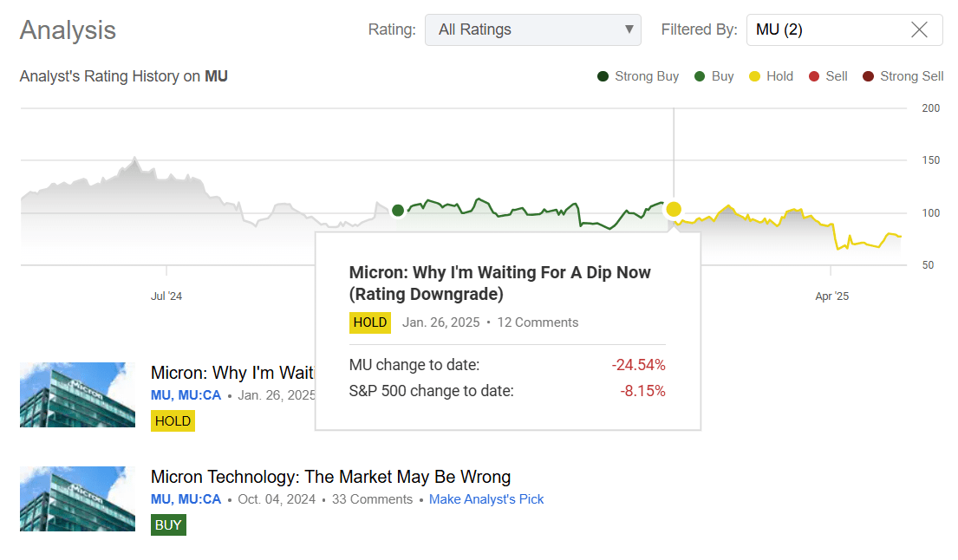Click the green BUY badge on the Oct article
Viewport: 958px width, 560px height.
point(168,524)
